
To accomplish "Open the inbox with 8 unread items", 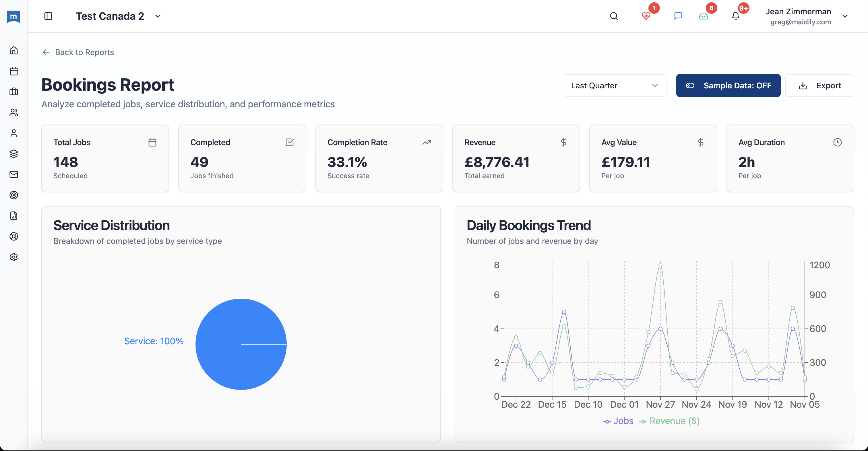I will 703,16.
